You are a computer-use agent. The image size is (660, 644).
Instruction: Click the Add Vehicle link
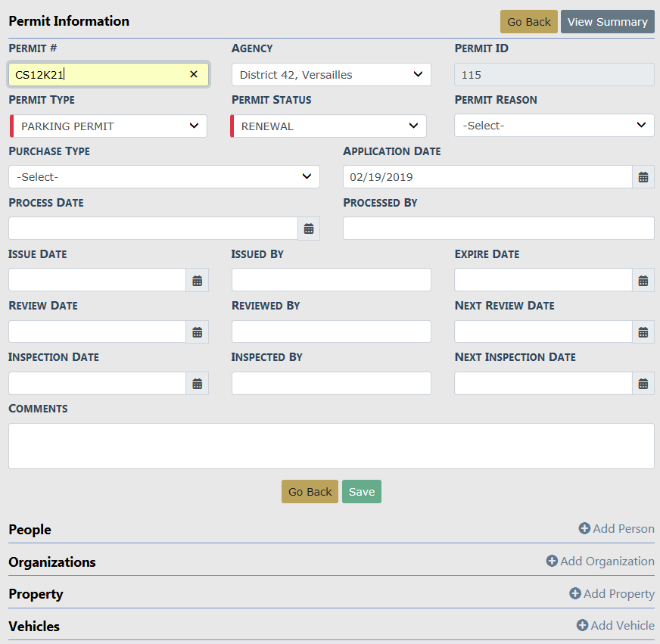pos(615,625)
